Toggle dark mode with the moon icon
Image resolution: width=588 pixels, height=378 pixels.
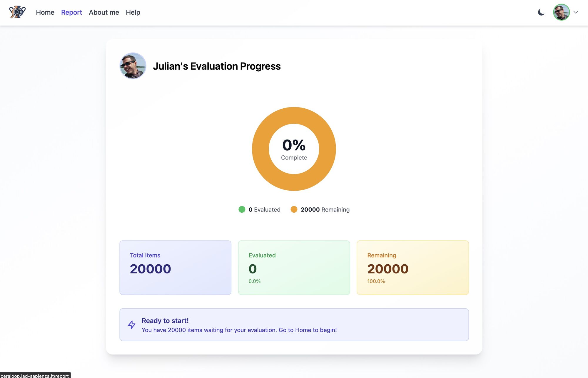(541, 12)
